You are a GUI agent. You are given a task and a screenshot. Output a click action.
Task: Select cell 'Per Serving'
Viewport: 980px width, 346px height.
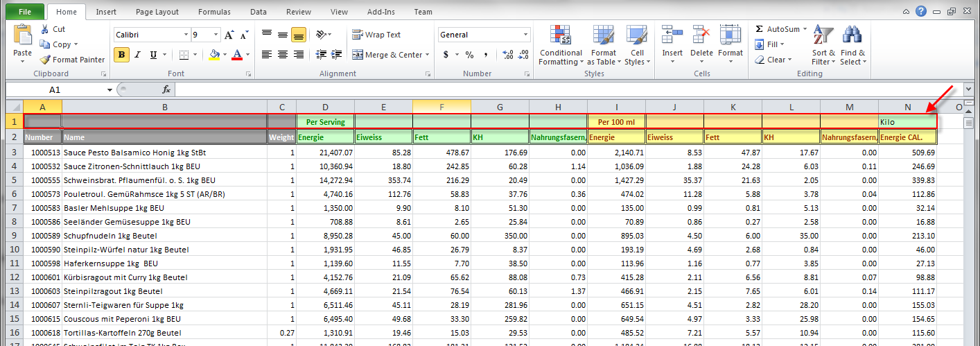click(x=325, y=121)
